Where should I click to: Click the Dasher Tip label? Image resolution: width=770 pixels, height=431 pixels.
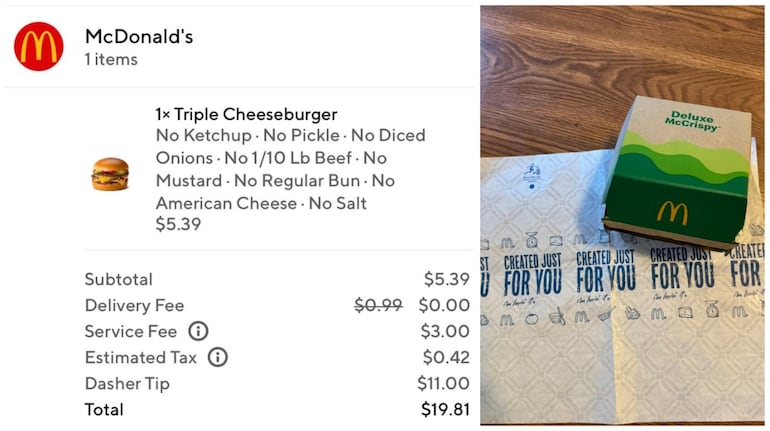click(127, 383)
